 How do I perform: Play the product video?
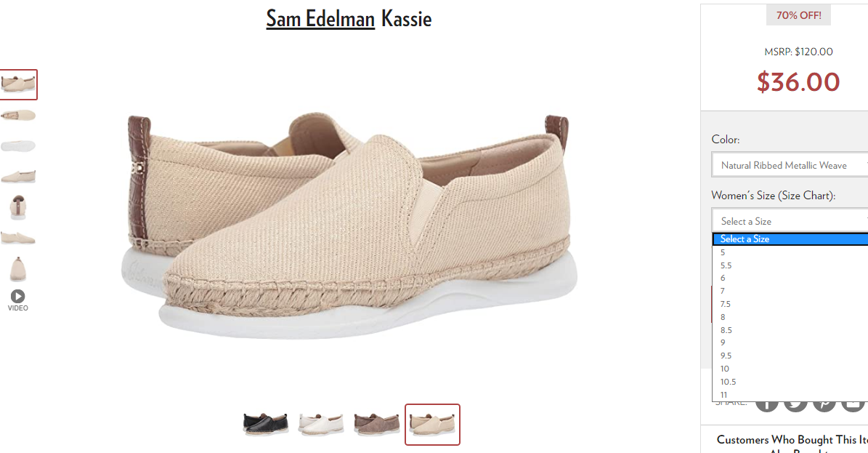pos(17,300)
